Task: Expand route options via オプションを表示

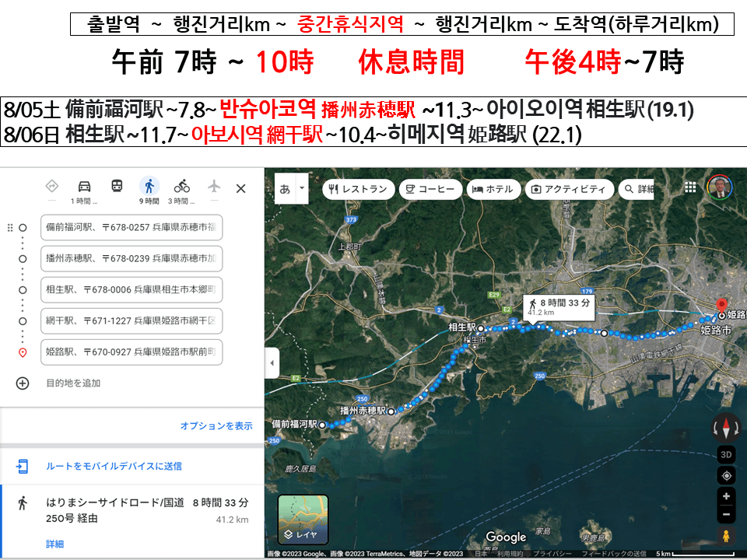Action: pos(216,425)
